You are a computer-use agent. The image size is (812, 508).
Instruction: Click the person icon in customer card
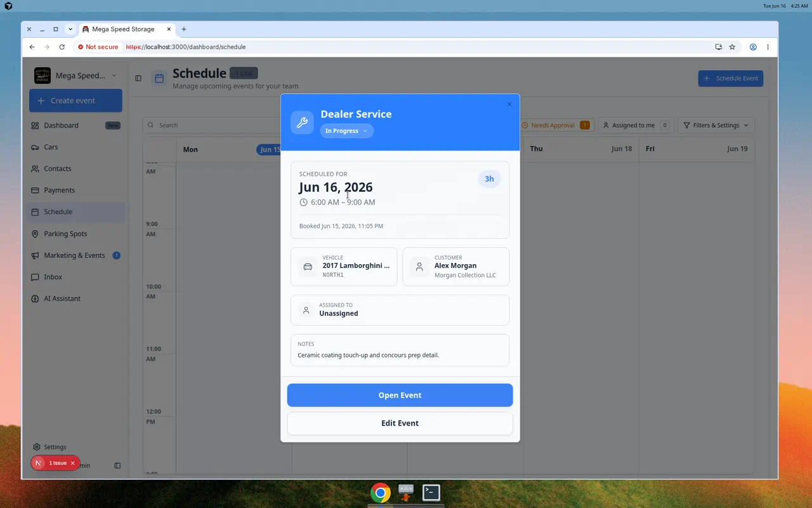click(x=419, y=267)
